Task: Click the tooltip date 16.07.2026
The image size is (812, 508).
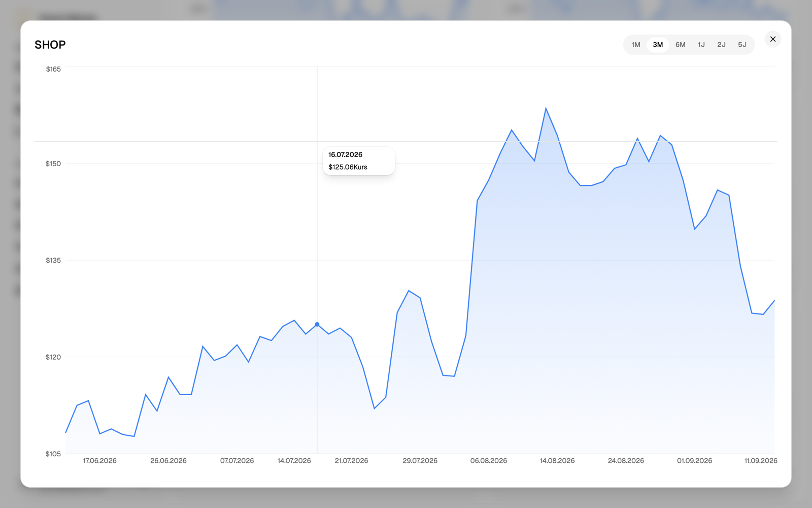Action: [346, 154]
